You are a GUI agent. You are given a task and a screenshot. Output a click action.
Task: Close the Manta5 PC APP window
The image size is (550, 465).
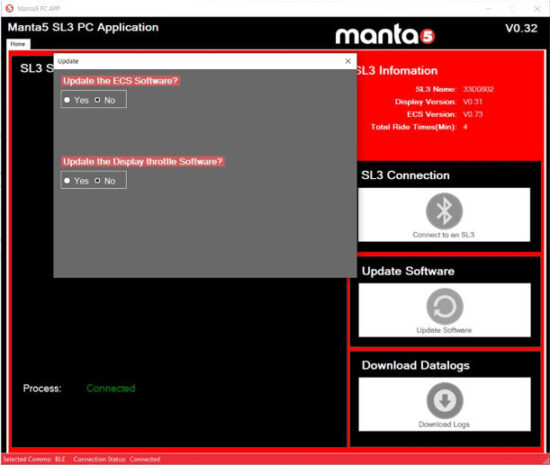(537, 8)
